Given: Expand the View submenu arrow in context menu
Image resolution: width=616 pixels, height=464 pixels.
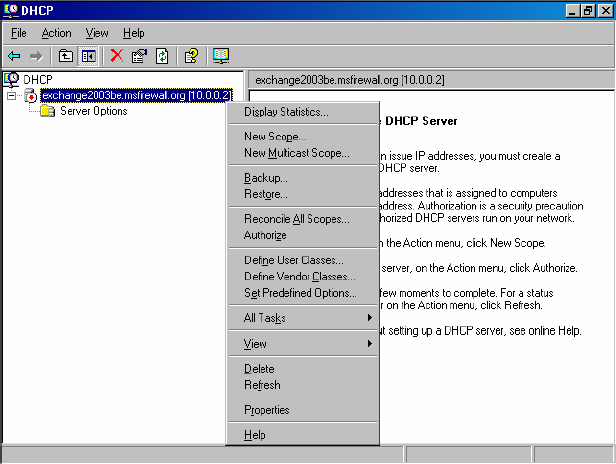Looking at the screenshot, I should 369,344.
